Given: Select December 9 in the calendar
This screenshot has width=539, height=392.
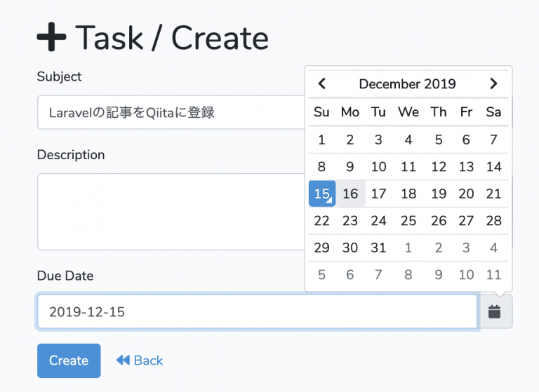Looking at the screenshot, I should pos(350,167).
